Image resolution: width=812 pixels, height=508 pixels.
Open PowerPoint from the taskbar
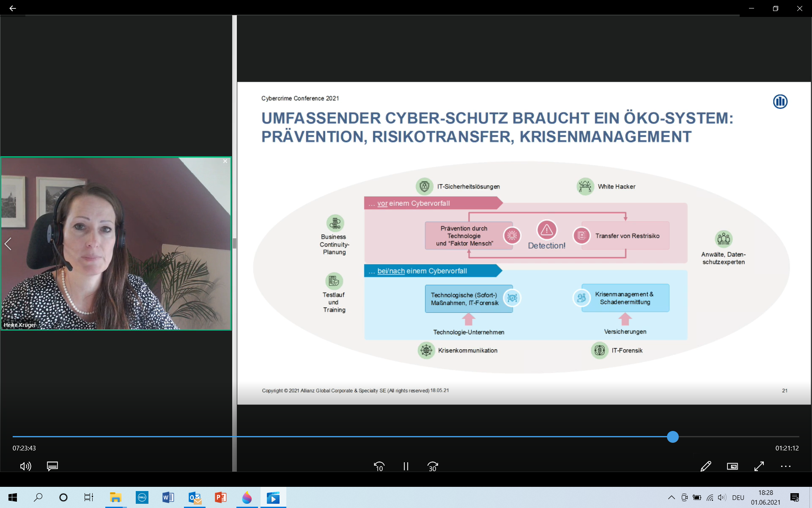point(220,497)
